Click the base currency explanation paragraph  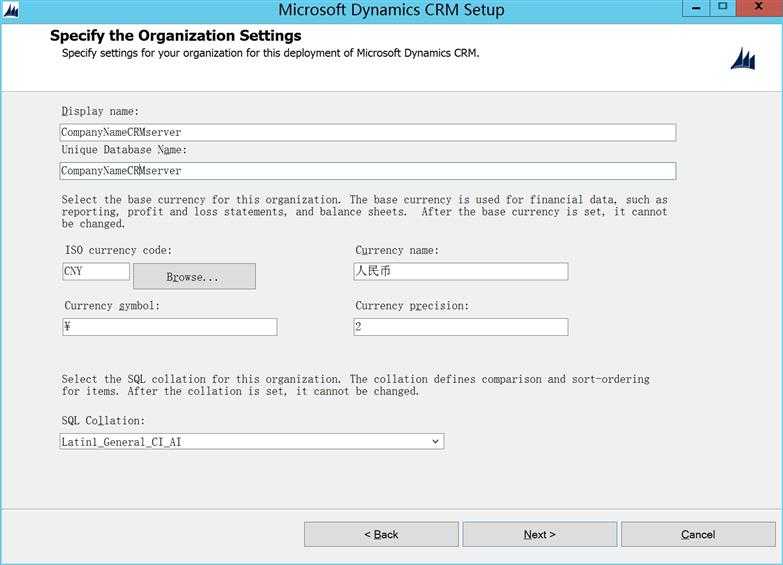coord(365,212)
